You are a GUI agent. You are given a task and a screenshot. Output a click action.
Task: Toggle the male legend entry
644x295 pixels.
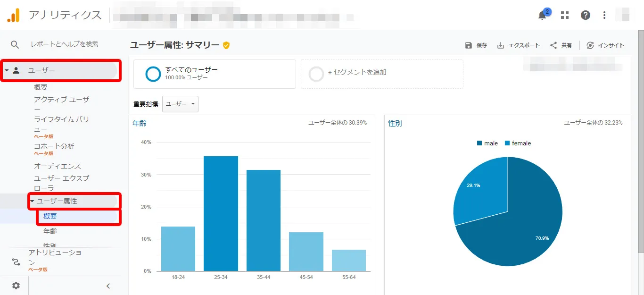point(487,143)
